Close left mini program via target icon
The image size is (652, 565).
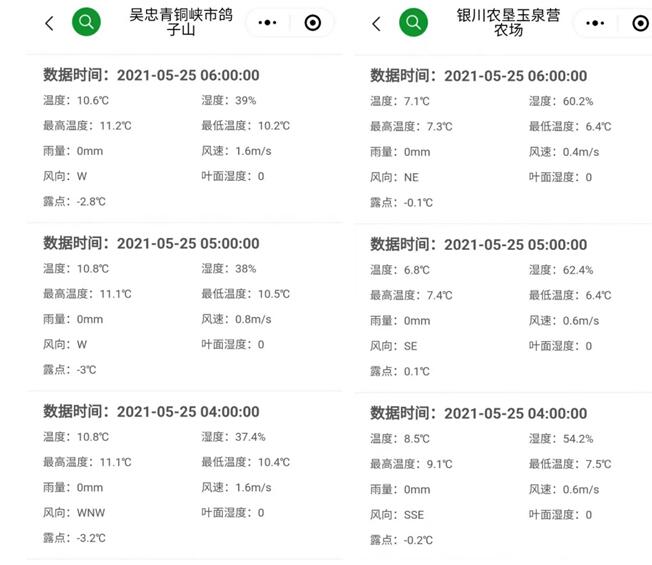click(313, 22)
